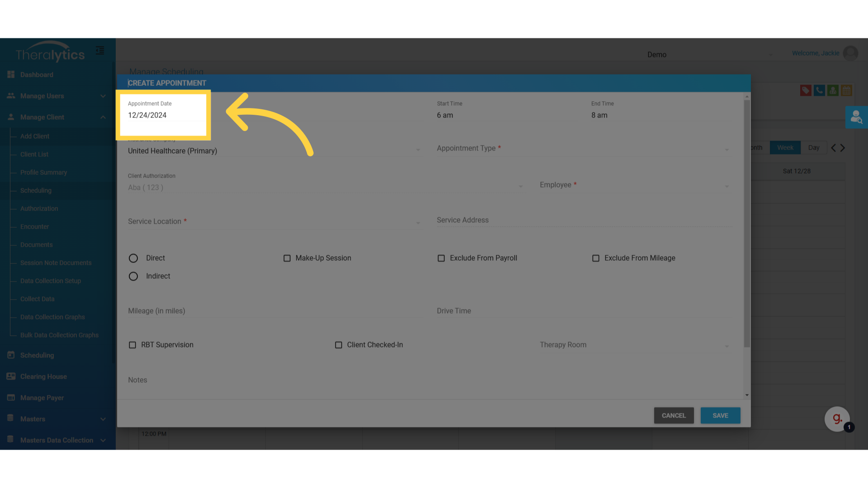Go to next week arrow
Screen dimensions: 868x488
tap(843, 148)
